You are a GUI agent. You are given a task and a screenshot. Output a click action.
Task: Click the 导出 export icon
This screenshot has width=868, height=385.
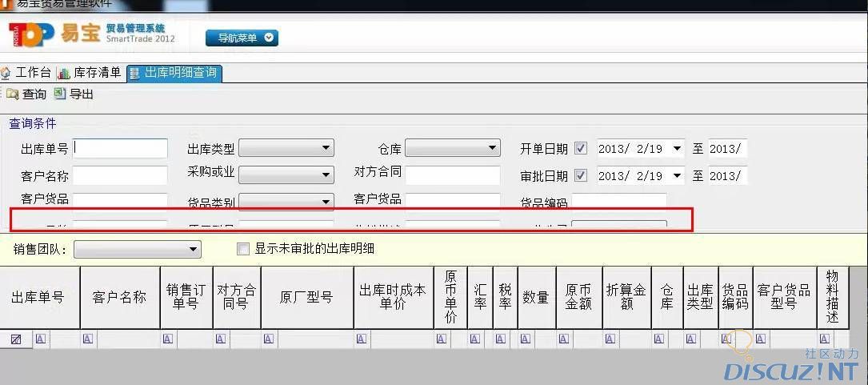[x=60, y=94]
